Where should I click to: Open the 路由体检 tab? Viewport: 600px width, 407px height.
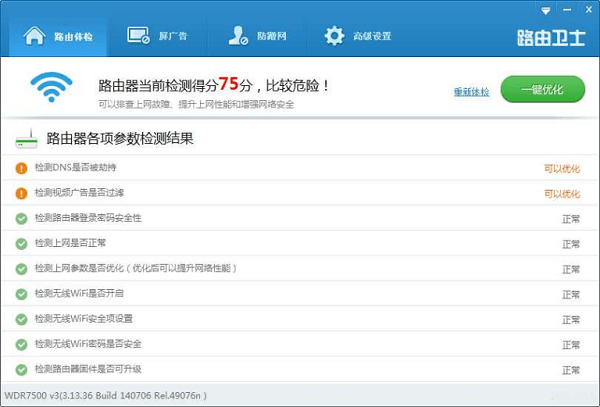(x=58, y=37)
